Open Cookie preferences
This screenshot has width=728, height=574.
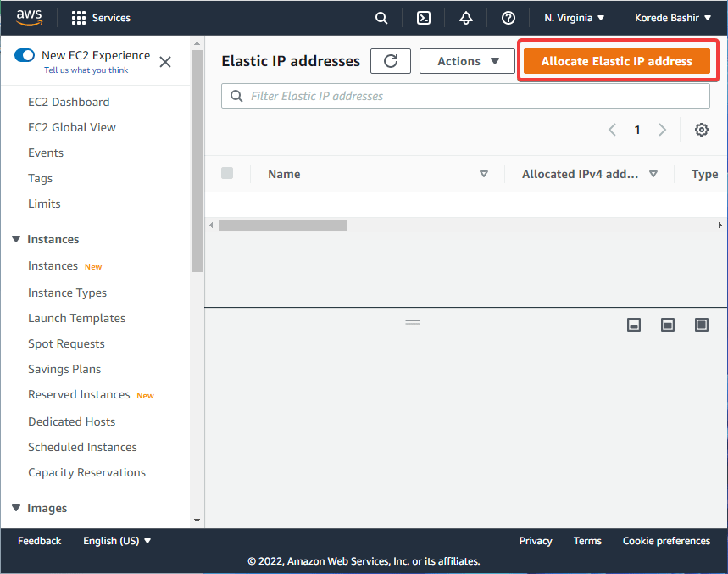pyautogui.click(x=666, y=541)
